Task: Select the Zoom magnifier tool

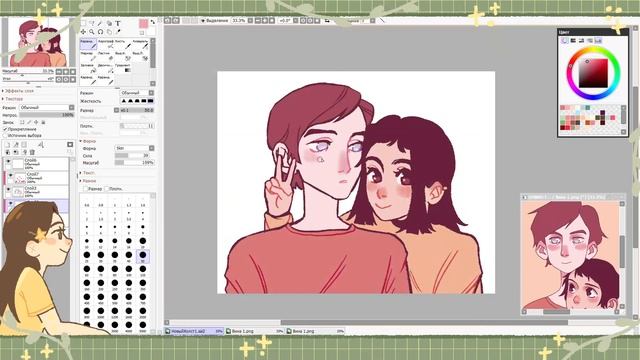Action: 92,32
